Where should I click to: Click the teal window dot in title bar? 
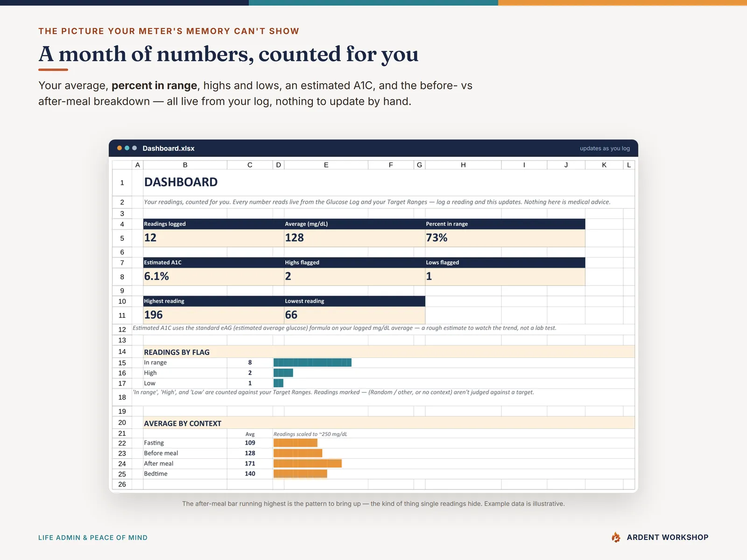(127, 148)
